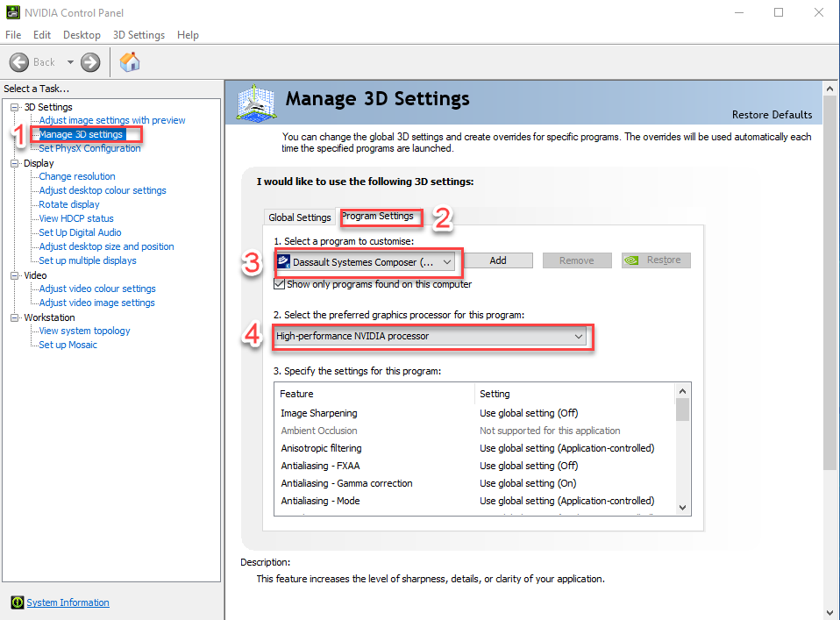Collapse the 3D Settings tree node

point(14,107)
